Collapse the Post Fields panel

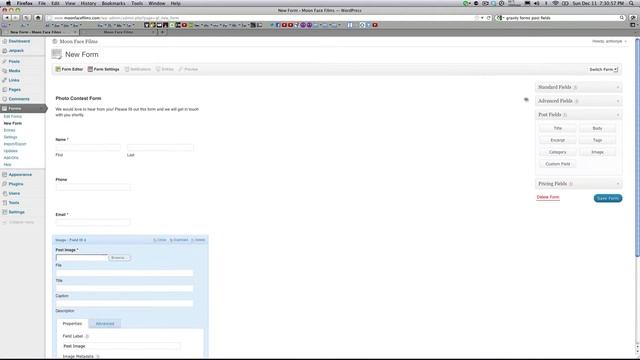[x=578, y=115]
